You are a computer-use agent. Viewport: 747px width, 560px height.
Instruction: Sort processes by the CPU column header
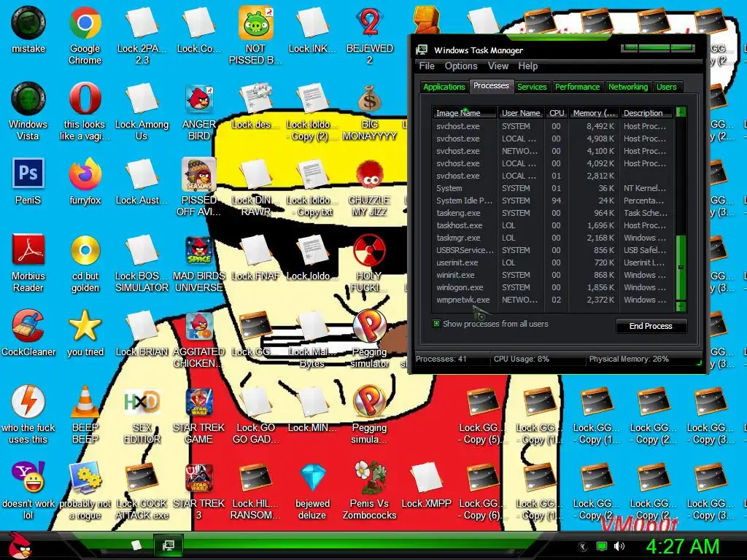click(x=557, y=113)
